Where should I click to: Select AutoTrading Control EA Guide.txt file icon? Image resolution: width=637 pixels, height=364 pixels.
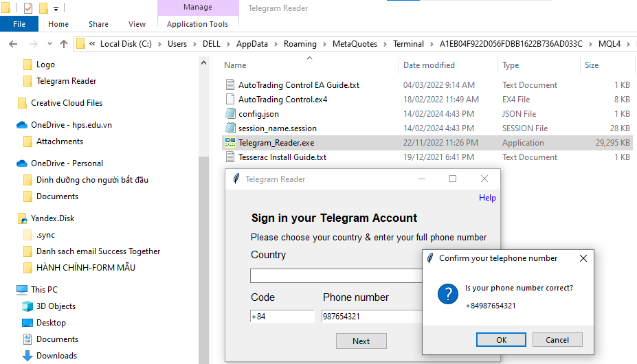coord(230,84)
